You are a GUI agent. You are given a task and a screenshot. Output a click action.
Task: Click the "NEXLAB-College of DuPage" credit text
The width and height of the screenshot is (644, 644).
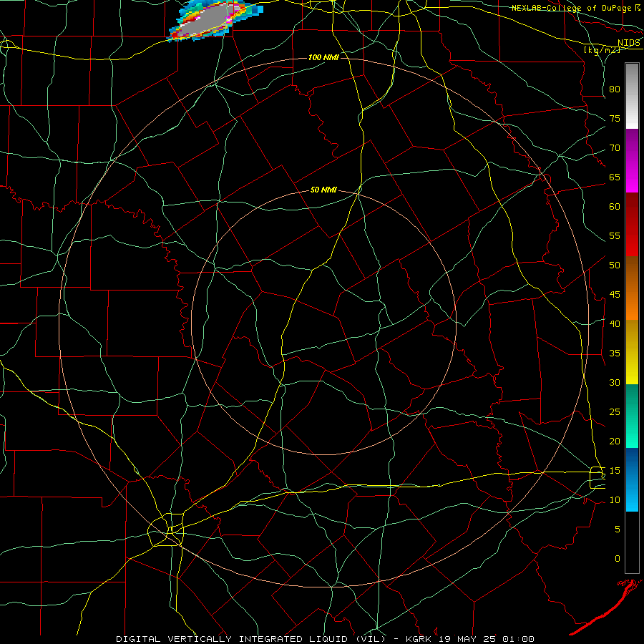(x=571, y=8)
